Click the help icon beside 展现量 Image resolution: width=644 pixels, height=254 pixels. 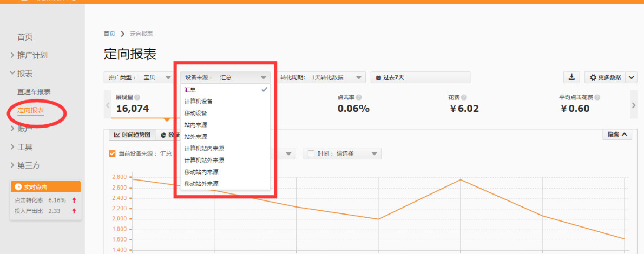coord(137,98)
